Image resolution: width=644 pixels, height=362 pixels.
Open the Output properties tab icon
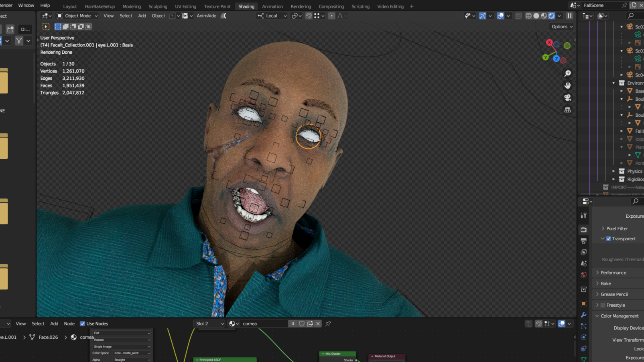click(583, 241)
